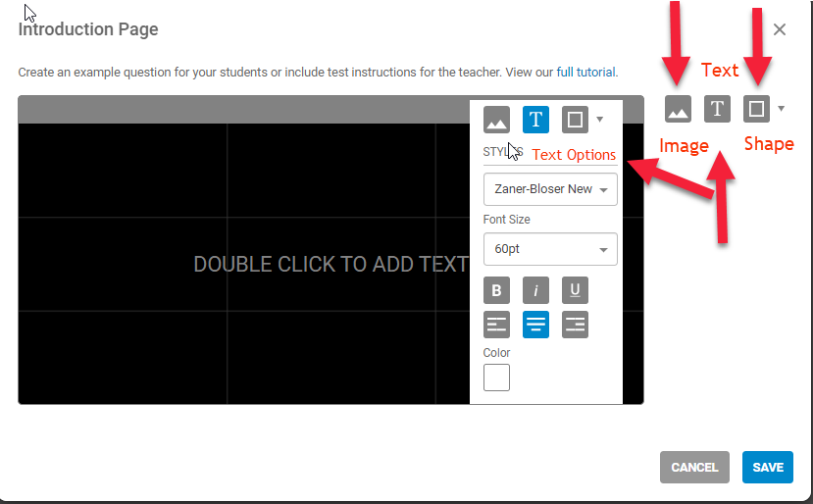Close the Introduction Page dialog
The image size is (813, 504).
[780, 29]
